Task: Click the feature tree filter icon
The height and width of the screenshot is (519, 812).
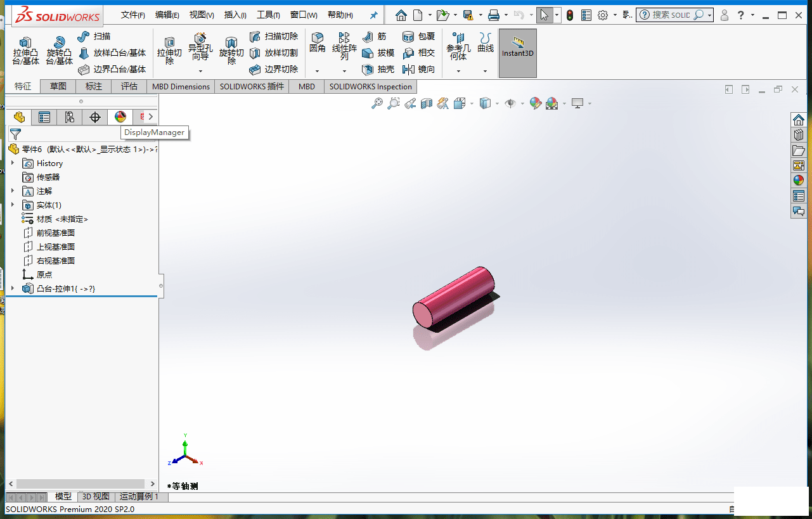Action: coord(15,134)
